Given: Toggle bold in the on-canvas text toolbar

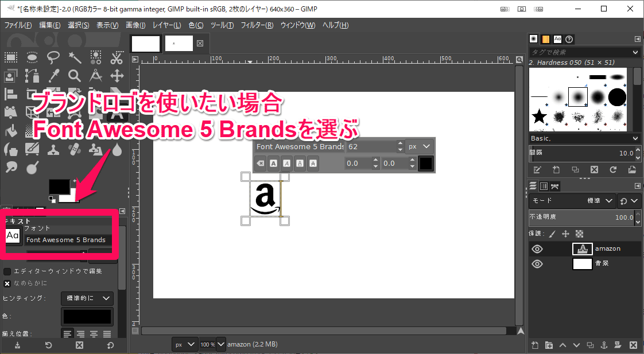Looking at the screenshot, I should coord(274,164).
